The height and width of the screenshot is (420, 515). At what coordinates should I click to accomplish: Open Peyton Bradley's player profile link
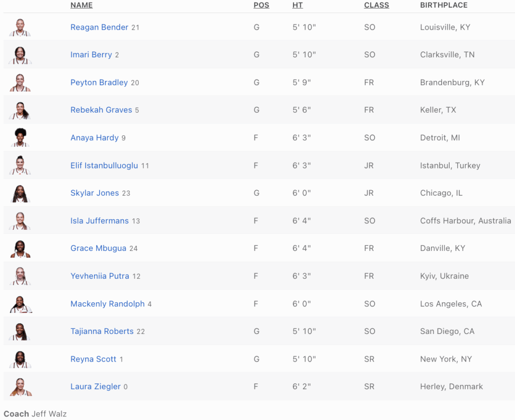[99, 82]
